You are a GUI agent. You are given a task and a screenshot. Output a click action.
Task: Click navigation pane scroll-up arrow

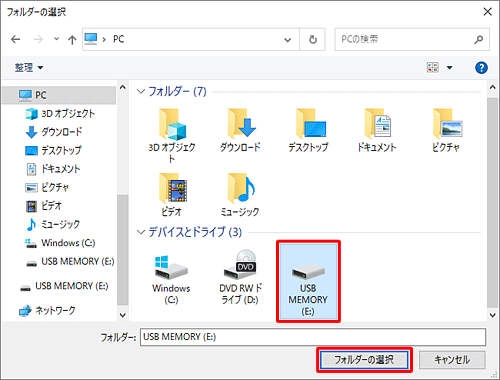[x=123, y=87]
